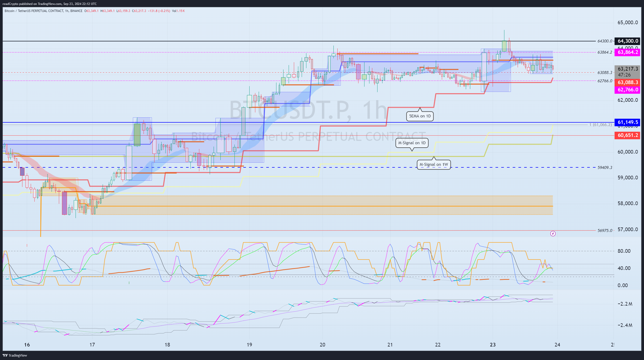
Task: Click date label 16 on time axis
Action: [27, 345]
